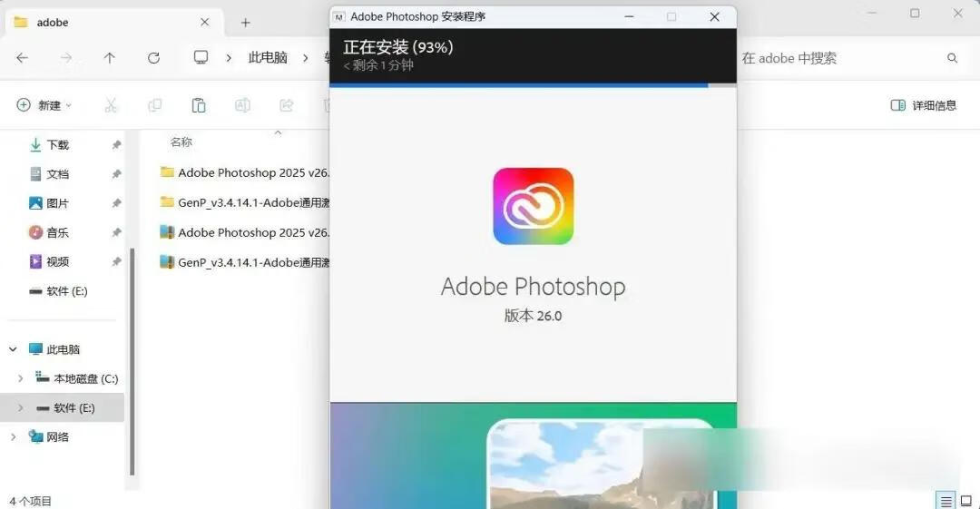The height and width of the screenshot is (509, 980).
Task: Open 图片 in the sidebar
Action: tap(57, 203)
